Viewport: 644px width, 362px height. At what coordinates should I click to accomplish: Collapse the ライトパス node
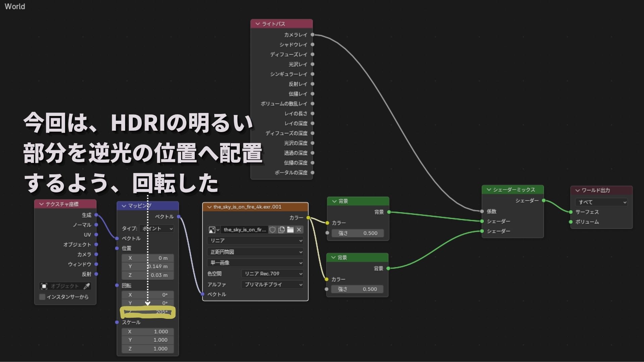click(258, 24)
